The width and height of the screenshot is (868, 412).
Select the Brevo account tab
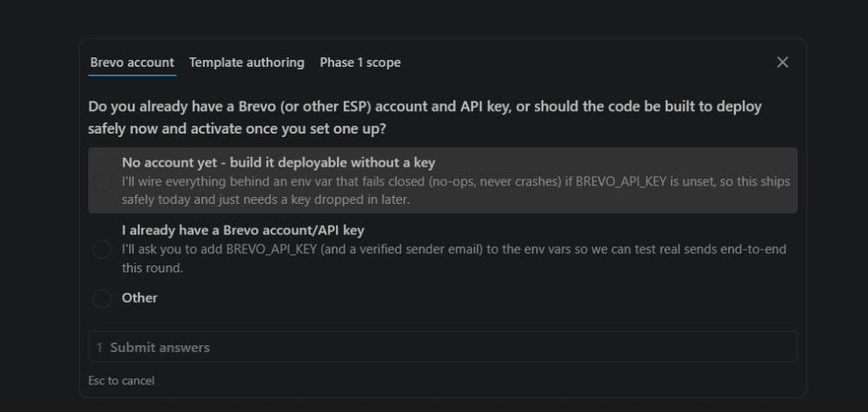[x=132, y=62]
